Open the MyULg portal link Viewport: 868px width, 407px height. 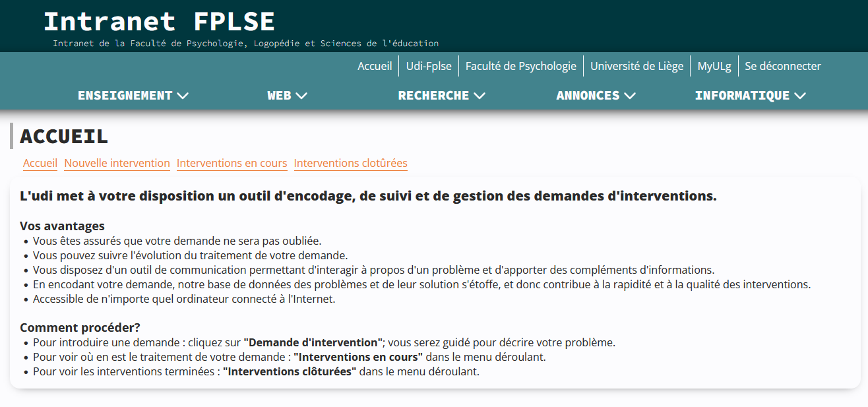click(x=714, y=66)
